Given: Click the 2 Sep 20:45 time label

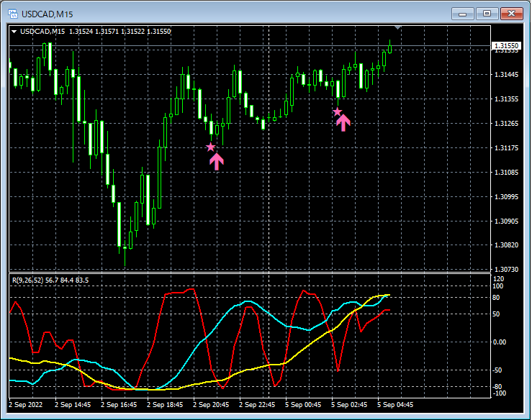Looking at the screenshot, I should (x=211, y=405).
